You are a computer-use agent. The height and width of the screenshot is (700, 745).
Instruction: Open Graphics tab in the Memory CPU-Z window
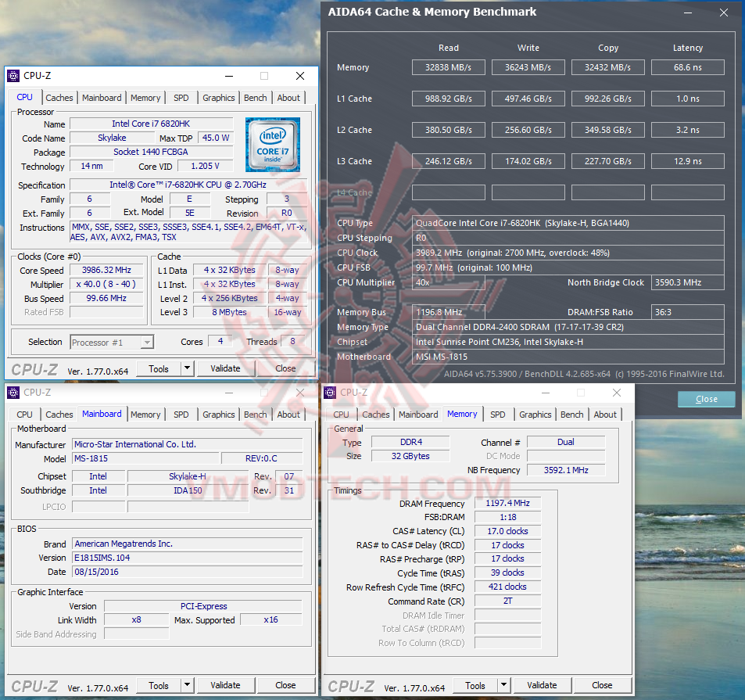coord(535,415)
